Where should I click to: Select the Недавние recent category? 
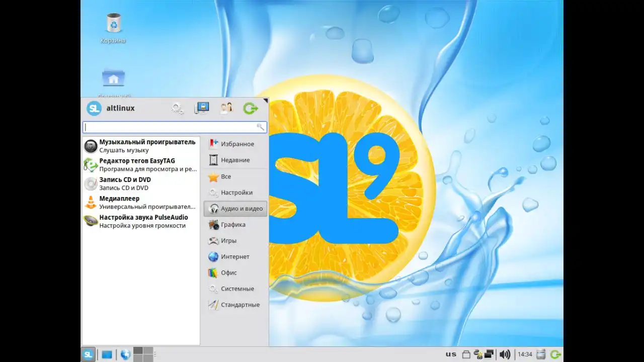[235, 160]
